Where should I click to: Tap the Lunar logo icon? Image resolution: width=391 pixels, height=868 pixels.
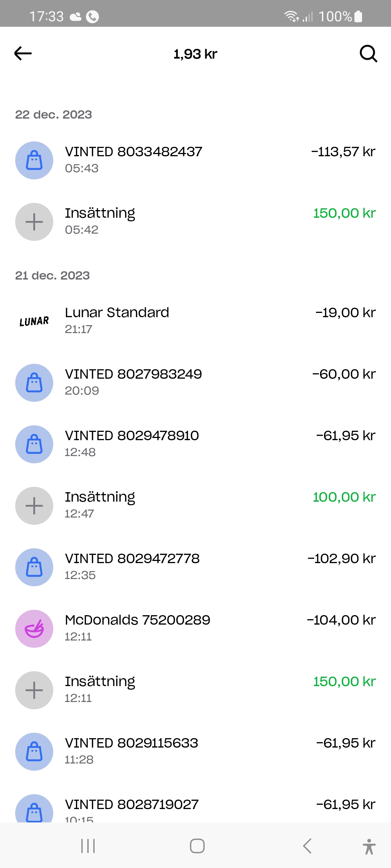pyautogui.click(x=34, y=321)
